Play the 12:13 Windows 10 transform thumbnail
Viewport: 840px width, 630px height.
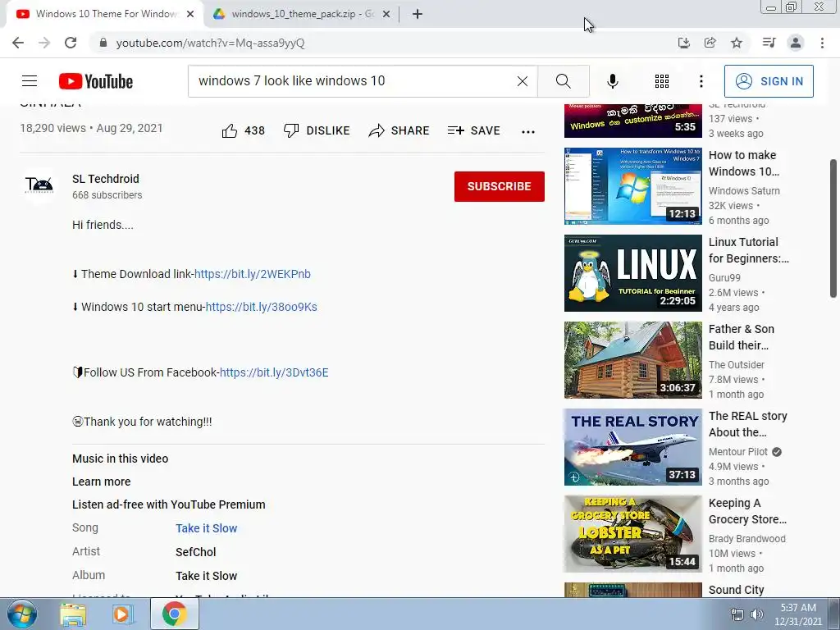pyautogui.click(x=632, y=186)
